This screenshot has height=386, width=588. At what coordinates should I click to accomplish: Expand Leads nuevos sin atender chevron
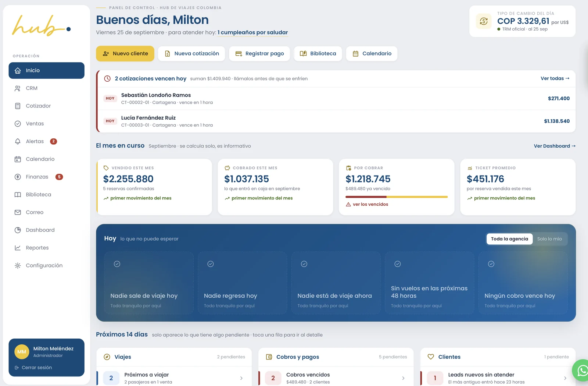(x=565, y=378)
